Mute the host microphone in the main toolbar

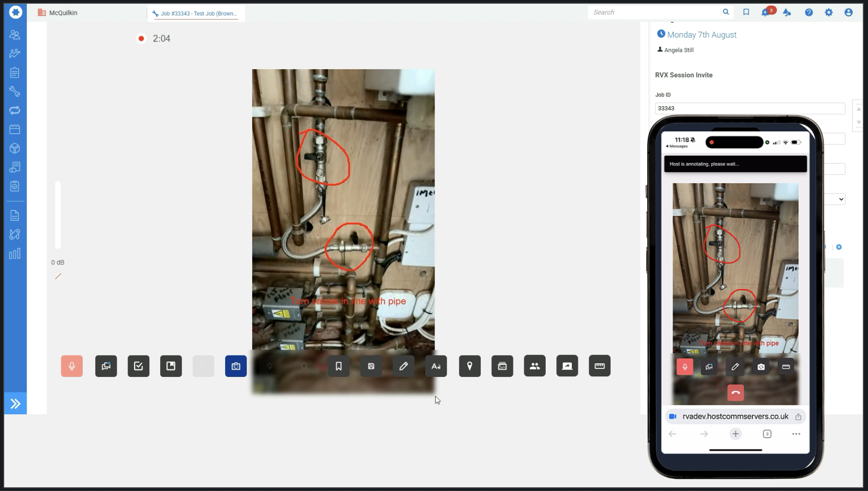tap(71, 366)
